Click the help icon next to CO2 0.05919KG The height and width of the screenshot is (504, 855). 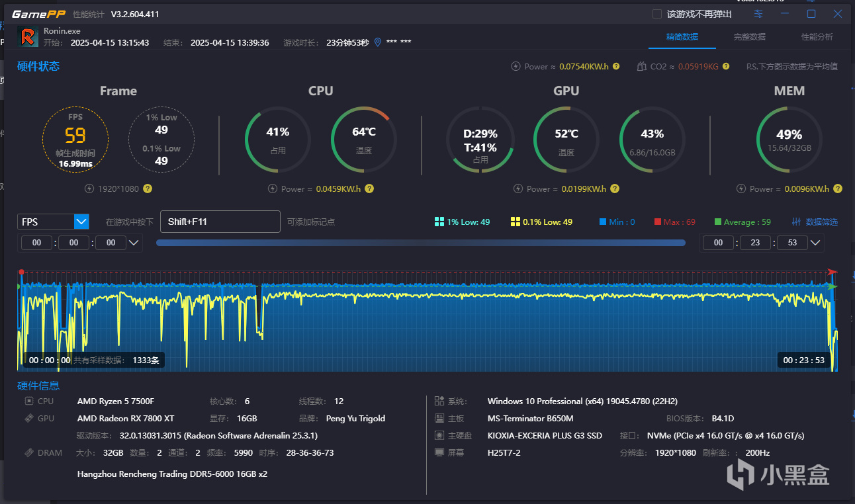click(726, 66)
